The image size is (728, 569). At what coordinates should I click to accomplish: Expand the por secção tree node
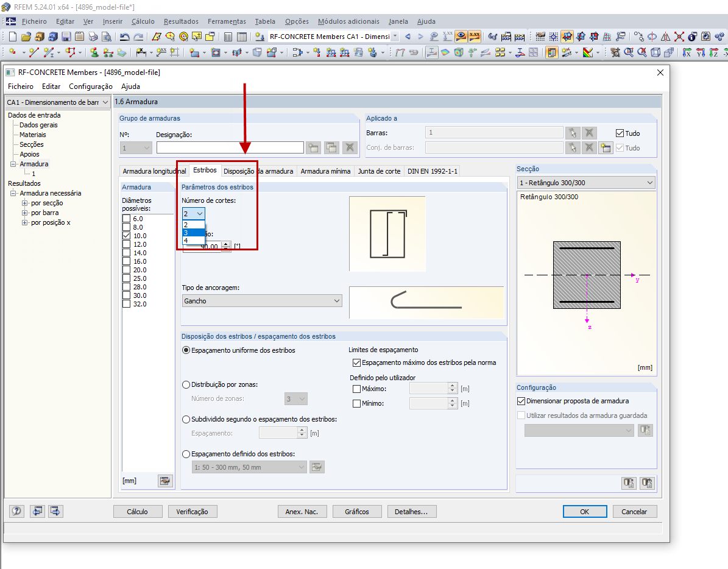pyautogui.click(x=24, y=203)
